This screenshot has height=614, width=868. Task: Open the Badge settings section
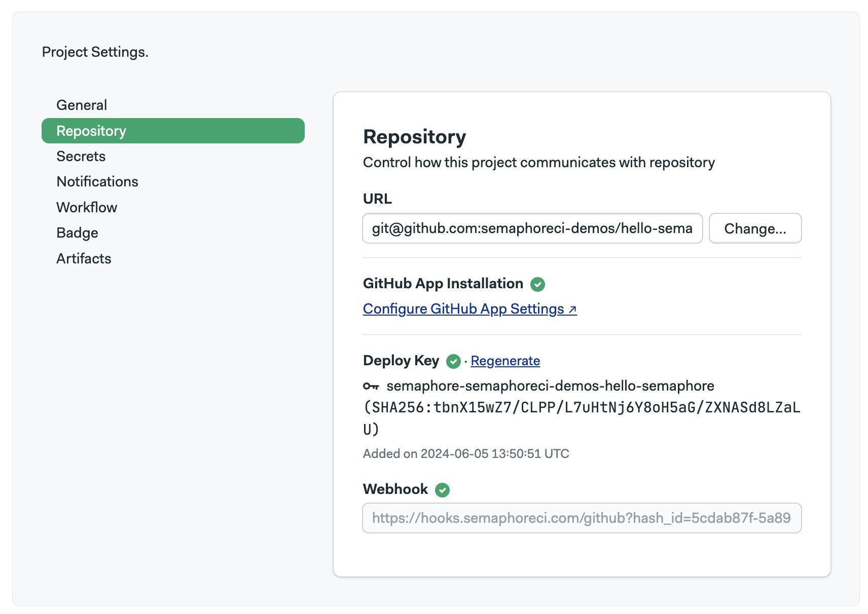(x=77, y=233)
